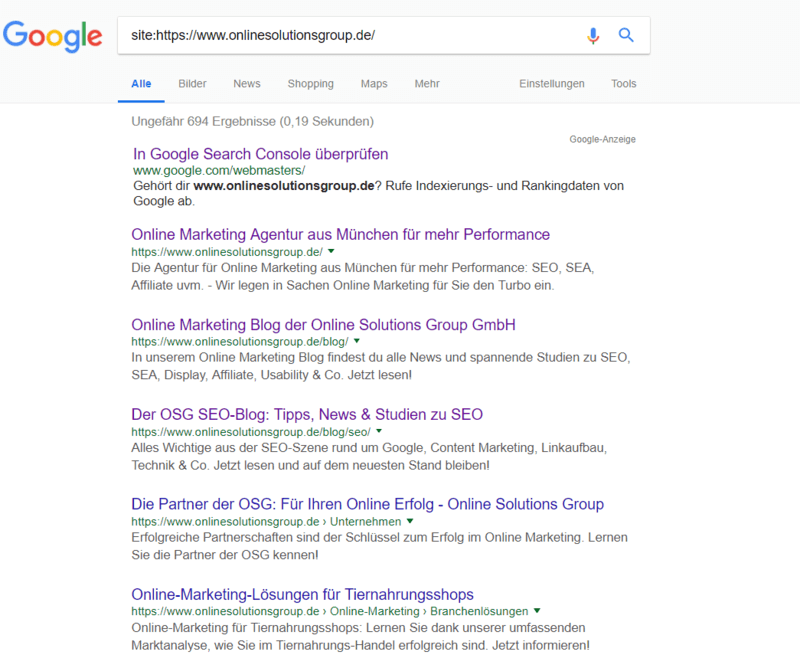Viewport: 800px width, 668px height.
Task: Expand dropdown arrow next to onlinesolutionsgroup.de/ URL
Action: [331, 251]
